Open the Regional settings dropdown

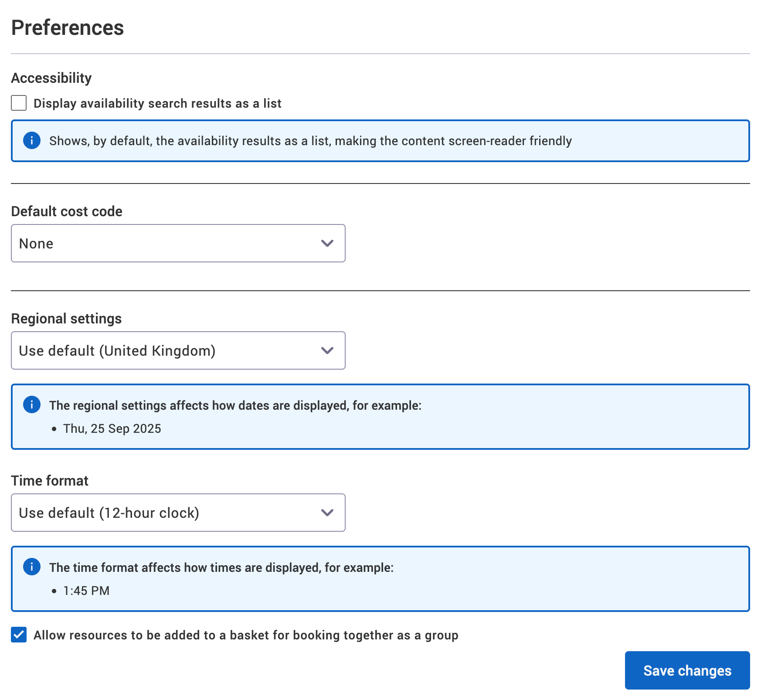pos(178,350)
